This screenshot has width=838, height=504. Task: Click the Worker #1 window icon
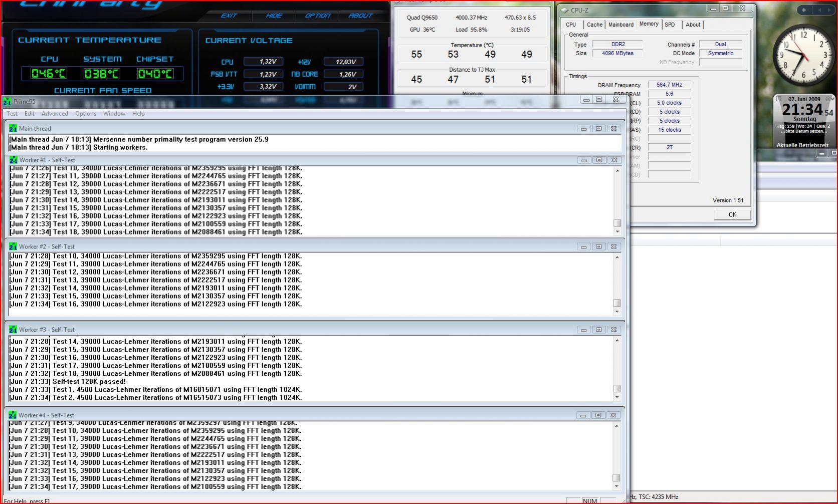[x=13, y=160]
